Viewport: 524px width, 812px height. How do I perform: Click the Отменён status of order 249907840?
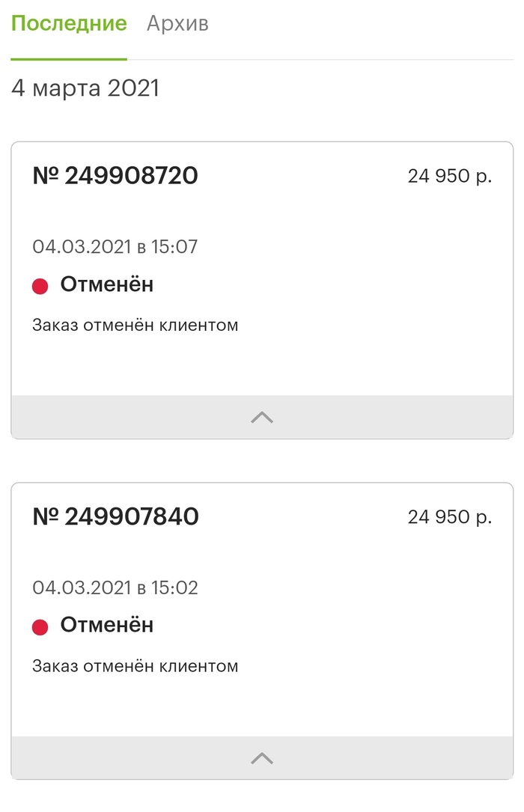tap(107, 625)
